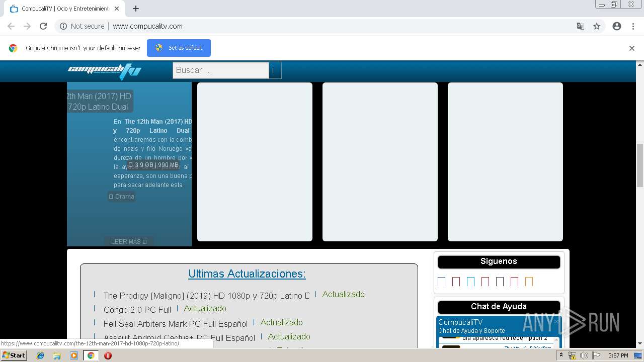Click Actualizado next to The Prodigy
The image size is (644, 362).
click(344, 294)
